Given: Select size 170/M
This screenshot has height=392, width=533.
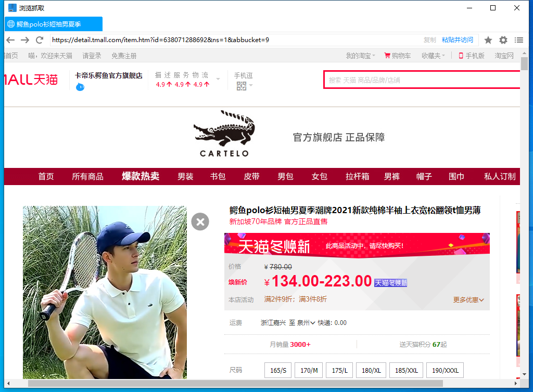Looking at the screenshot, I should pyautogui.click(x=309, y=370).
